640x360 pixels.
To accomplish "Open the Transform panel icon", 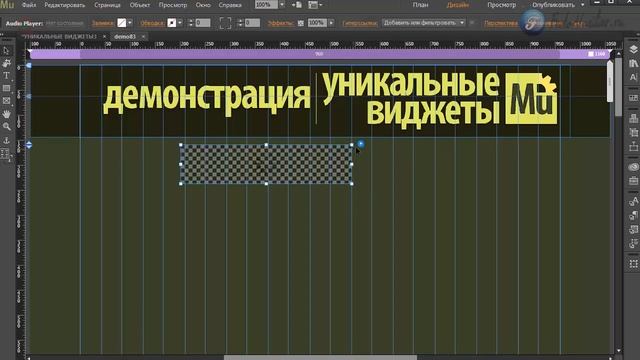I will click(x=633, y=264).
